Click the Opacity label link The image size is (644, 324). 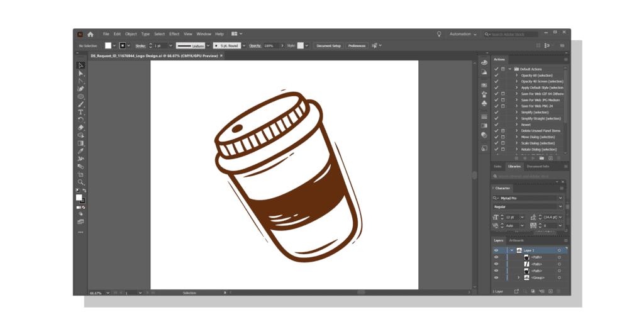pos(255,46)
